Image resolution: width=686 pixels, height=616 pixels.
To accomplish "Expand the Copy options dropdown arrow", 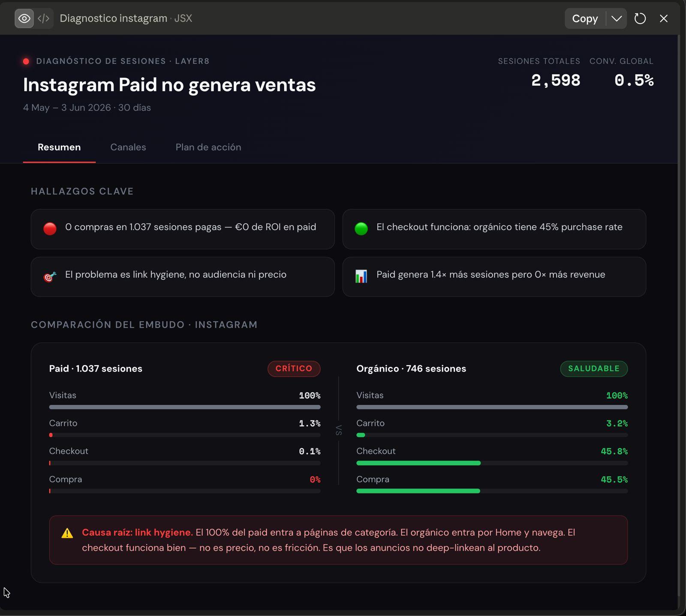I will pyautogui.click(x=617, y=18).
